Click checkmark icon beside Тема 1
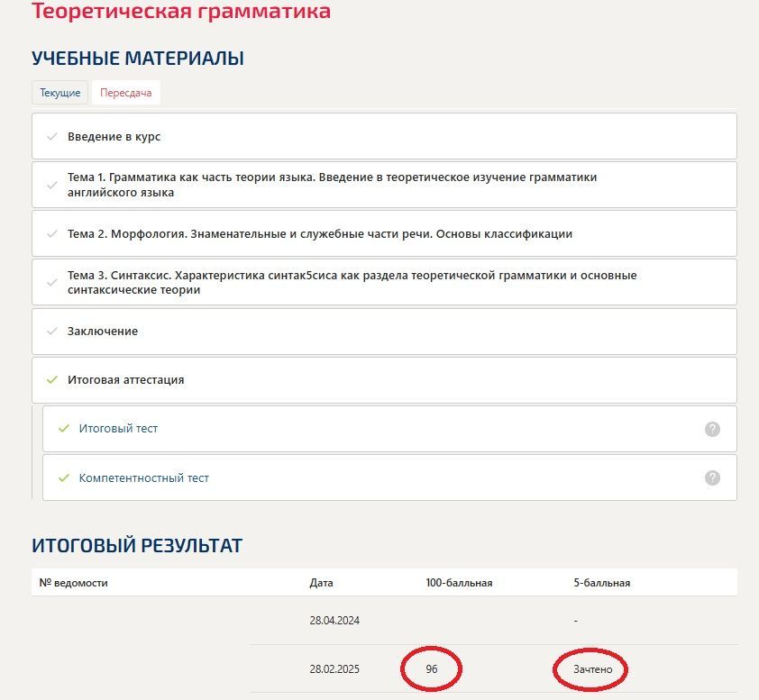759x700 pixels. point(51,185)
